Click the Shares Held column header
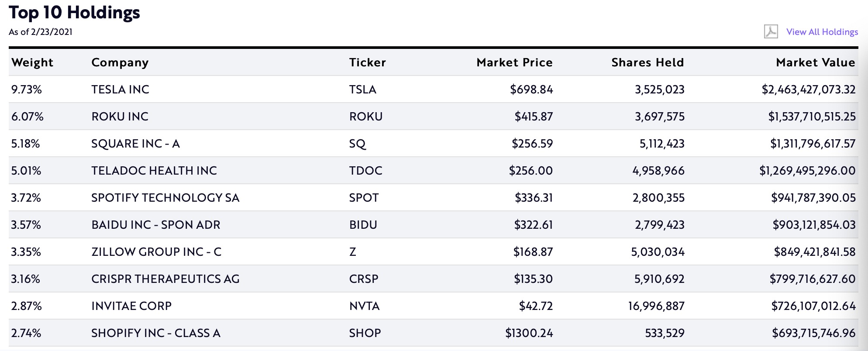Image resolution: width=868 pixels, height=351 pixels. coord(648,62)
